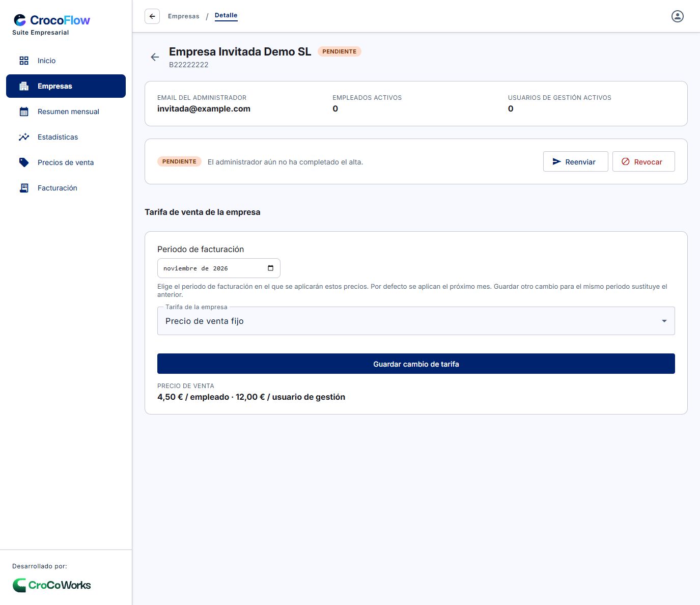Viewport: 700px width, 605px height.
Task: Click the Empresas breadcrumb link
Action: 184,16
